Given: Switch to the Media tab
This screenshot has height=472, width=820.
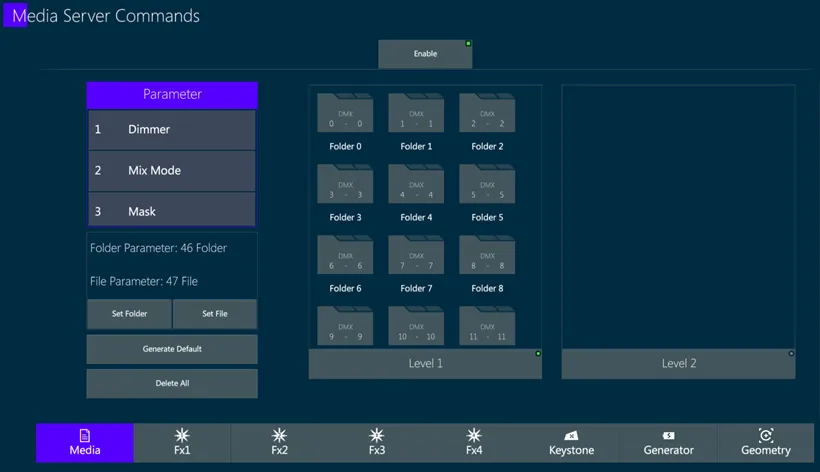Looking at the screenshot, I should point(85,443).
